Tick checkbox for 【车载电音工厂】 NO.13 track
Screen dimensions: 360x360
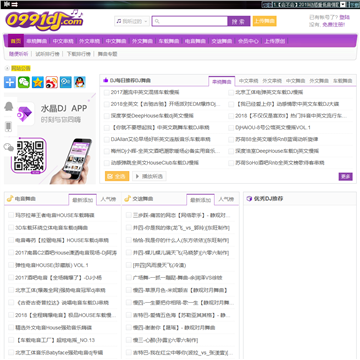(11, 340)
